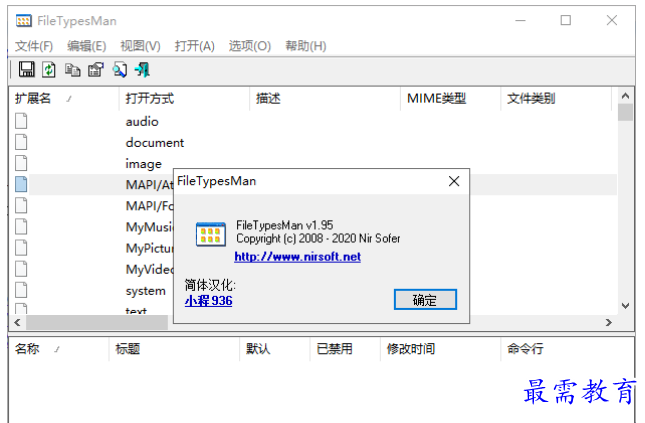Click the Copy selected items toolbar icon
The width and height of the screenshot is (645, 423).
point(72,70)
